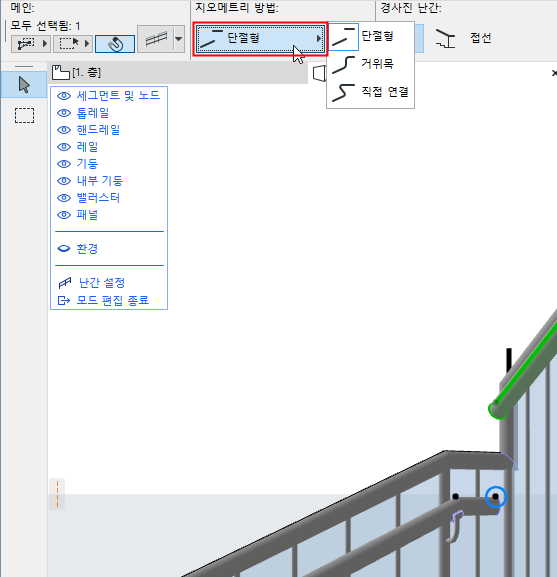Toggle visibility eye of 레일
The image size is (557, 577).
click(x=64, y=147)
